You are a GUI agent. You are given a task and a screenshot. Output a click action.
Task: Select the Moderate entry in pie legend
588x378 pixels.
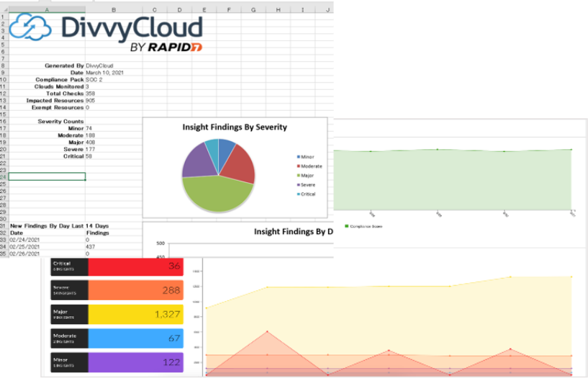click(x=309, y=166)
